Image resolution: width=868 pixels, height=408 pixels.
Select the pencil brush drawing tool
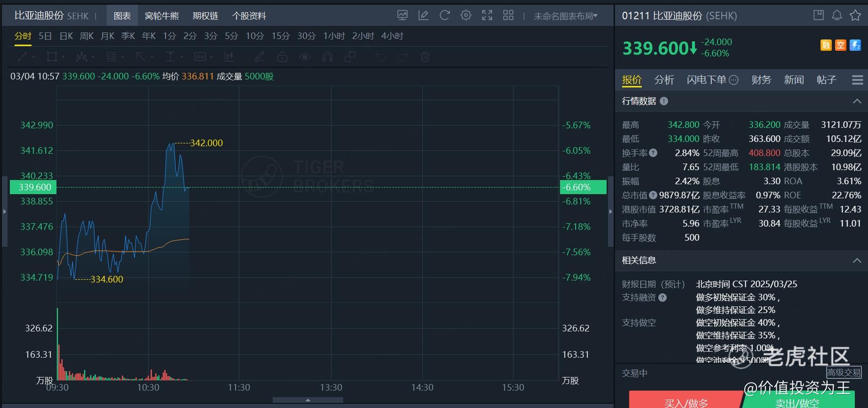click(x=259, y=57)
